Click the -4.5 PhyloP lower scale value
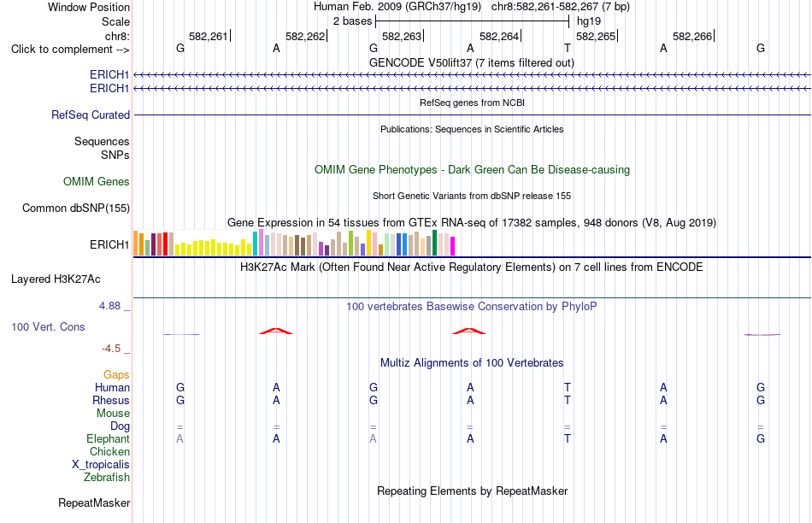Screen dimensions: 812x523 111,349
